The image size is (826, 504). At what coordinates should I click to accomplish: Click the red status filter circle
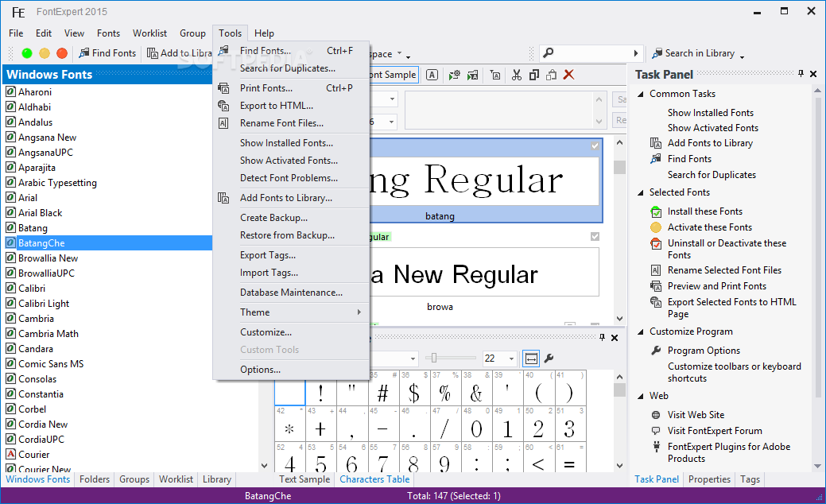(x=62, y=53)
